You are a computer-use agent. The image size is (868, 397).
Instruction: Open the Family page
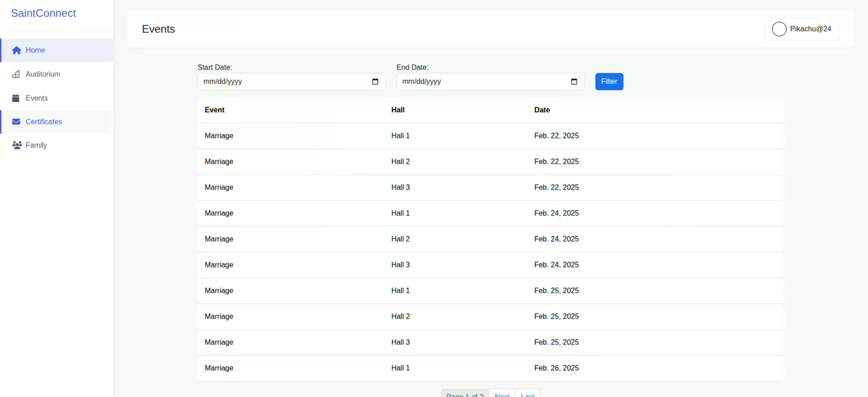pyautogui.click(x=57, y=145)
